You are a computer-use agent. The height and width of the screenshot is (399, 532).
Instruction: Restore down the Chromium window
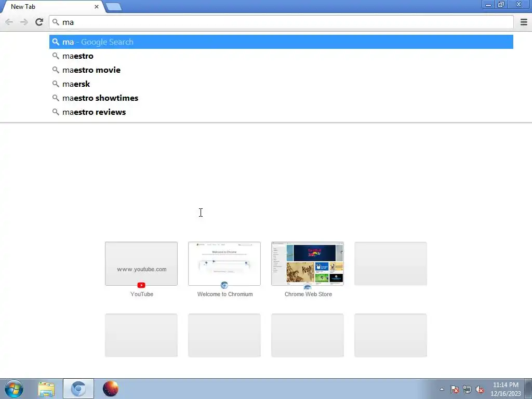pos(501,4)
